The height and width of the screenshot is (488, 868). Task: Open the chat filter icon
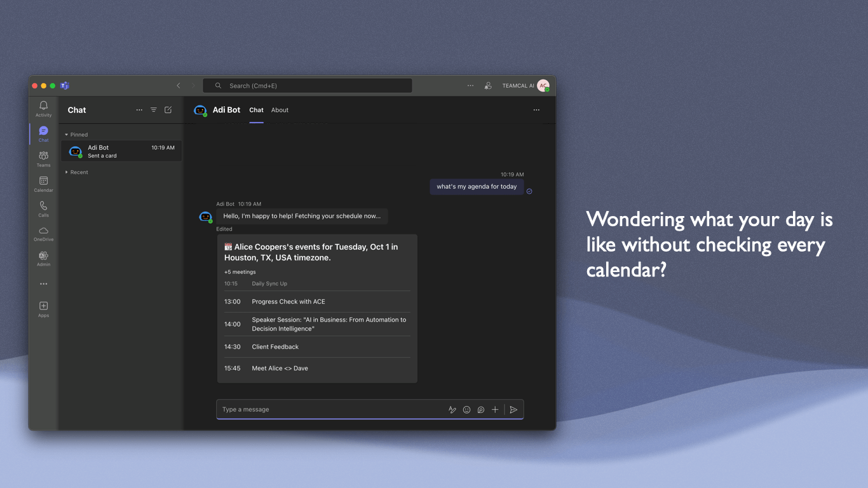click(154, 110)
